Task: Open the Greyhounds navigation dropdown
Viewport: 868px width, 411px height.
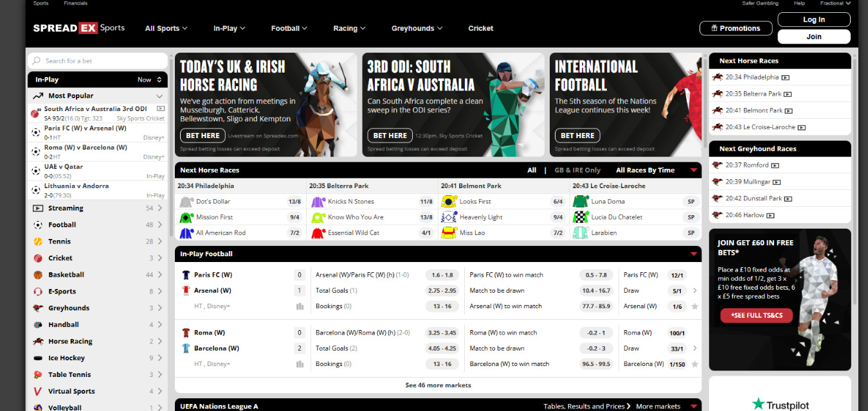Action: (x=417, y=28)
